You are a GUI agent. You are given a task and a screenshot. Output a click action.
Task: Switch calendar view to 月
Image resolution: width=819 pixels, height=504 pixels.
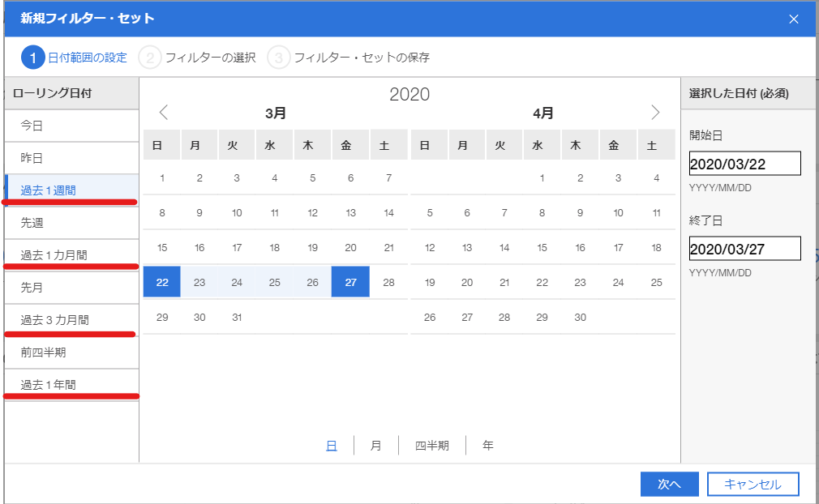pos(375,446)
